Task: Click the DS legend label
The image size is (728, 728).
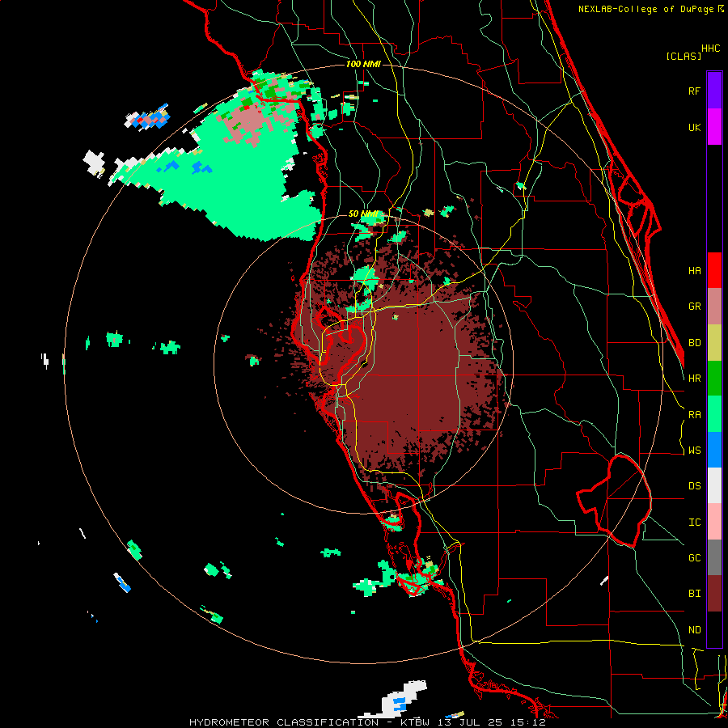Action: coord(694,486)
